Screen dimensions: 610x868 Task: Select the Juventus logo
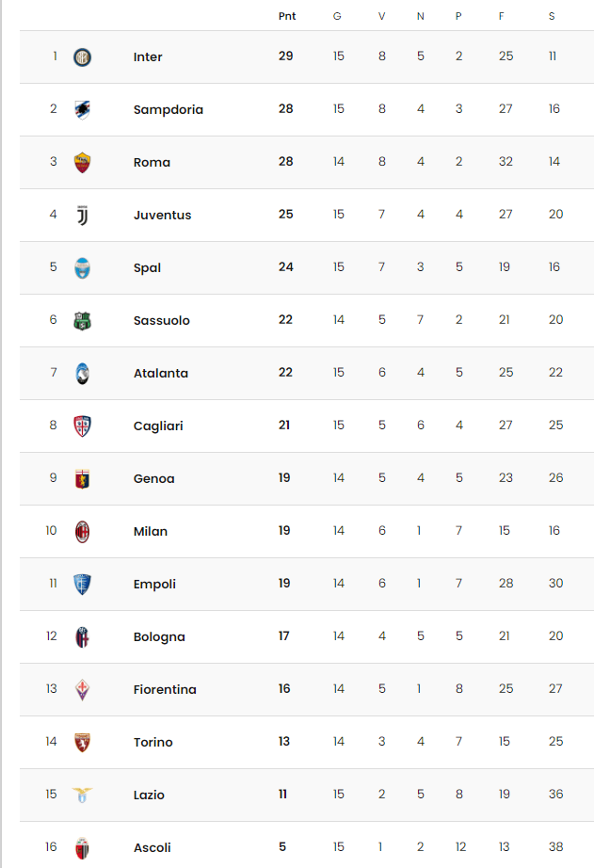click(x=82, y=216)
